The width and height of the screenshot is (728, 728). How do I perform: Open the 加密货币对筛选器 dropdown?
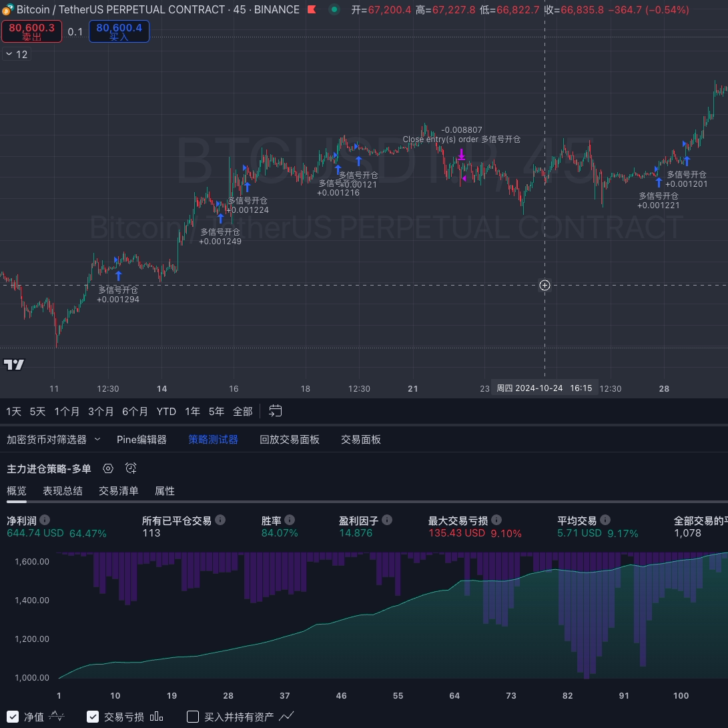point(53,439)
